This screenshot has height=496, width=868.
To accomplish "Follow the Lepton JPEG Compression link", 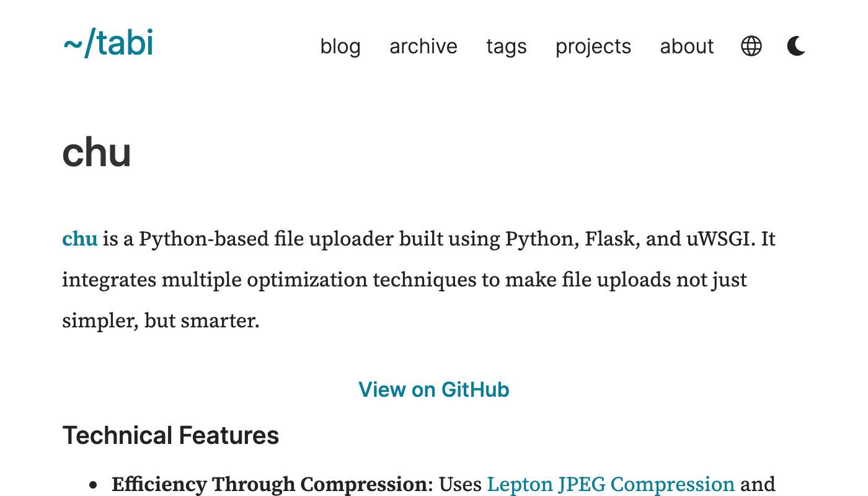I will click(x=611, y=484).
